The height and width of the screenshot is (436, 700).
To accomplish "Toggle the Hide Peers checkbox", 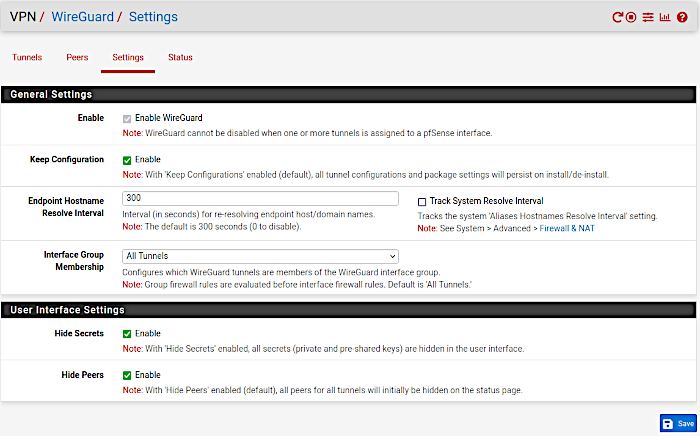I will tap(127, 375).
